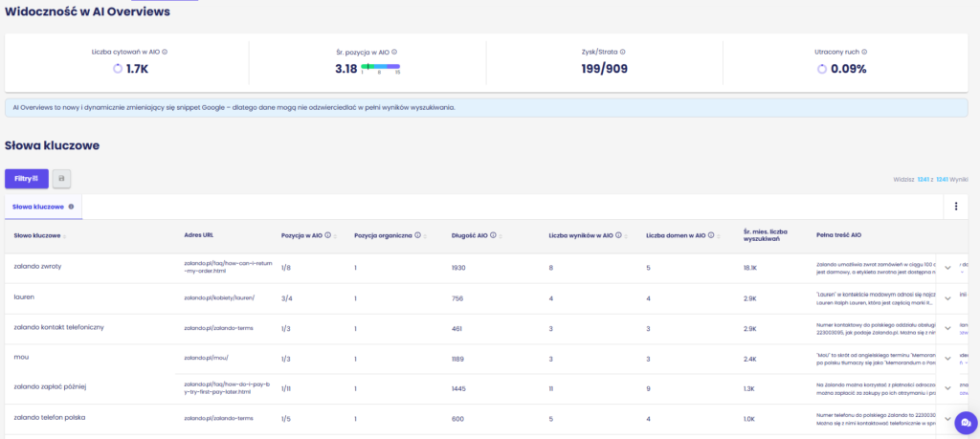Click the 1/11 AIO position value
Screen dimensions: 980x439
(286, 388)
